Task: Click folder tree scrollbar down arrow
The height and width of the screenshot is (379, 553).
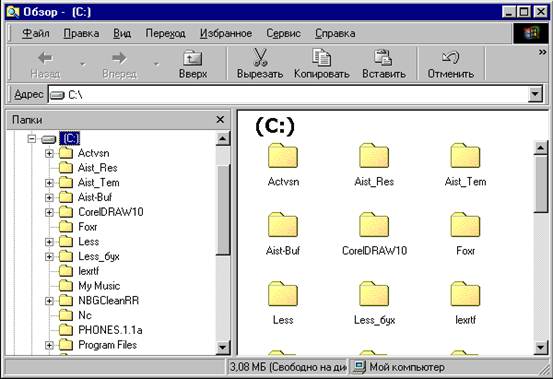Action: tap(223, 347)
